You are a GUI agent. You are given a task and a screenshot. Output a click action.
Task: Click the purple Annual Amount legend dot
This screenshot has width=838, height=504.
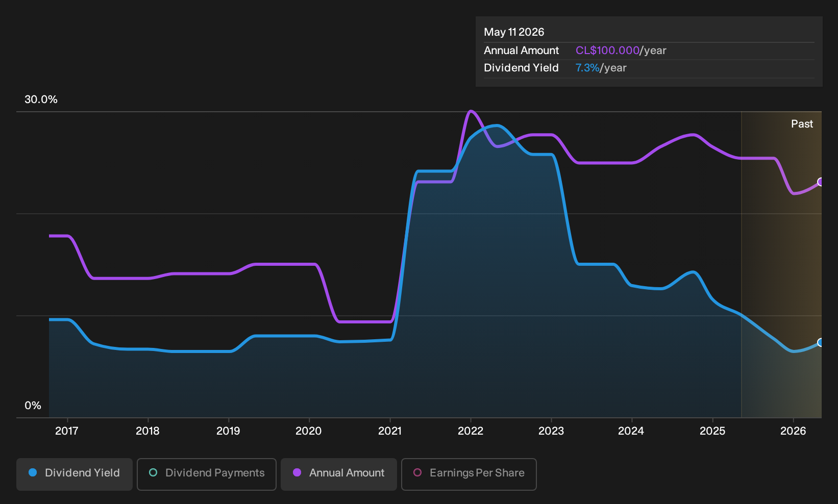pyautogui.click(x=297, y=473)
